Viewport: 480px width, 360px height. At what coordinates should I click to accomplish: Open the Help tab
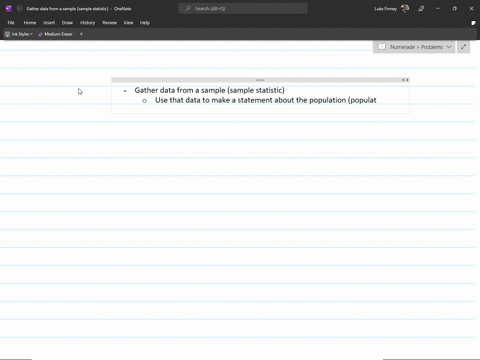click(x=145, y=23)
